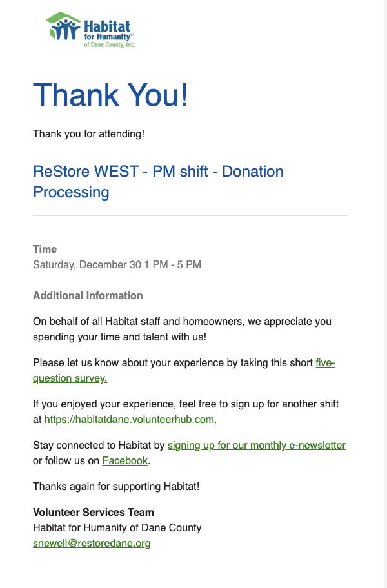Click the "On behalf of all Habitat staff" paragraph
Screen dimensions: 387x588
[x=182, y=329]
